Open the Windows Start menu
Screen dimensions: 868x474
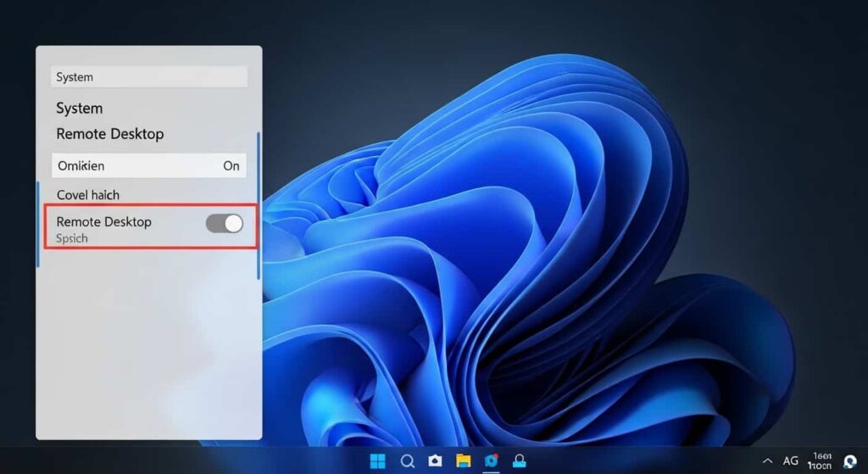377,460
